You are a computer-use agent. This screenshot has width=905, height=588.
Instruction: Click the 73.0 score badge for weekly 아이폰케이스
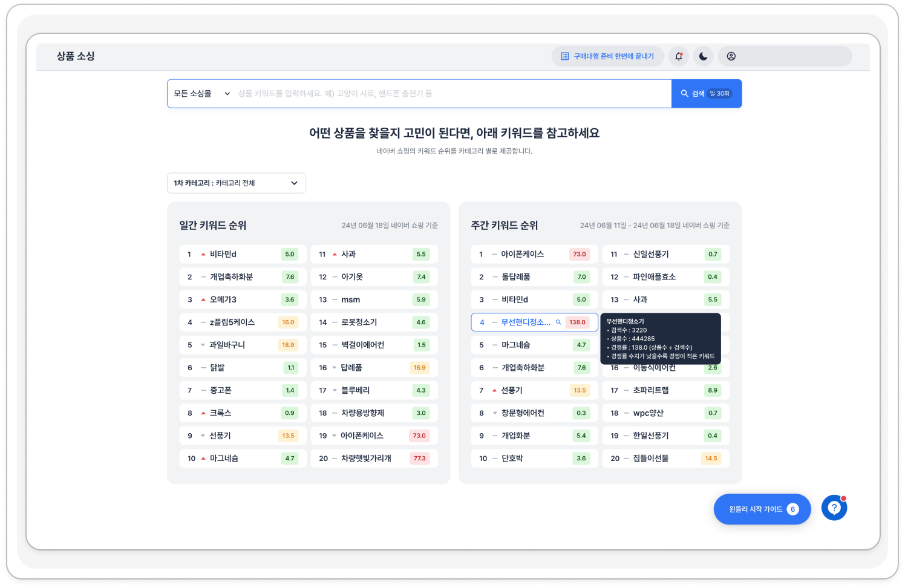point(580,255)
